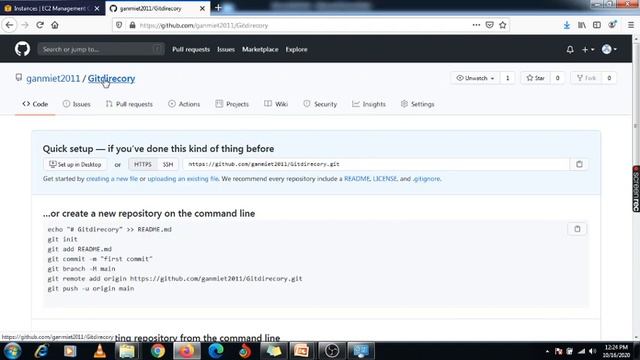Open the Firefox downloads arrow icon
Screen dimensions: 640x360
tap(567, 25)
